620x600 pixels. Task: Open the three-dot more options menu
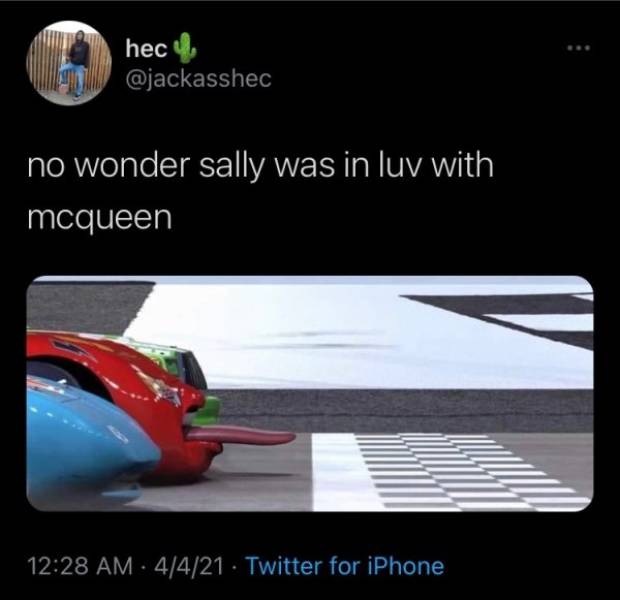coord(578,48)
